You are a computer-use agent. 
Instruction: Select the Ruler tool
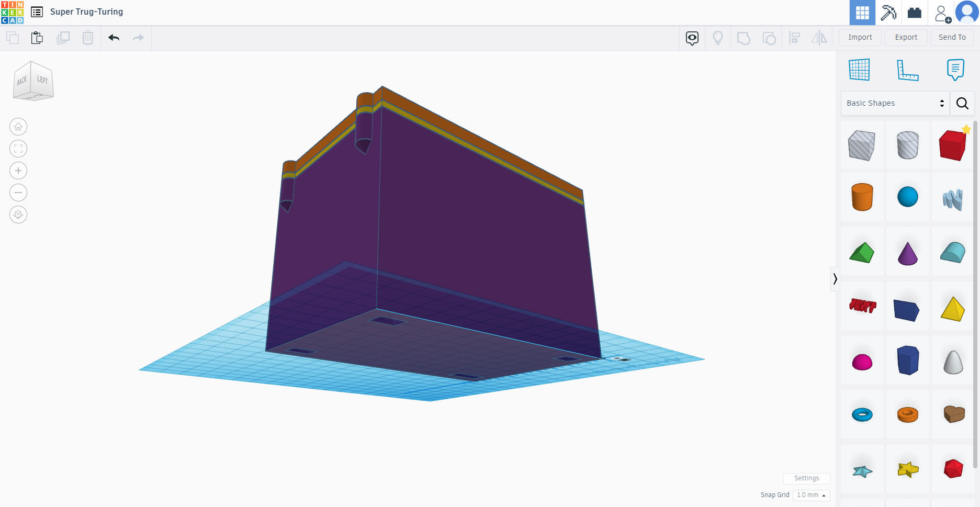(x=908, y=69)
